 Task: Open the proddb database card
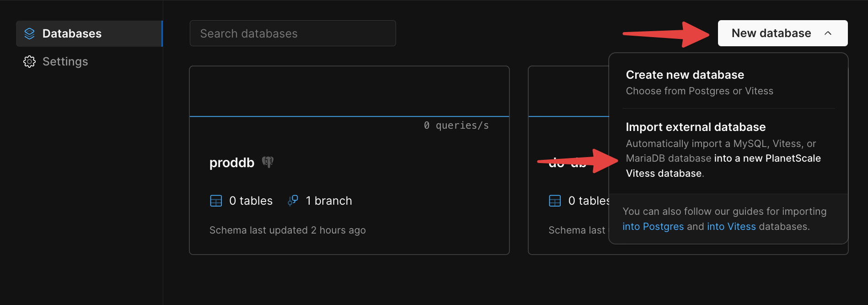(349, 160)
